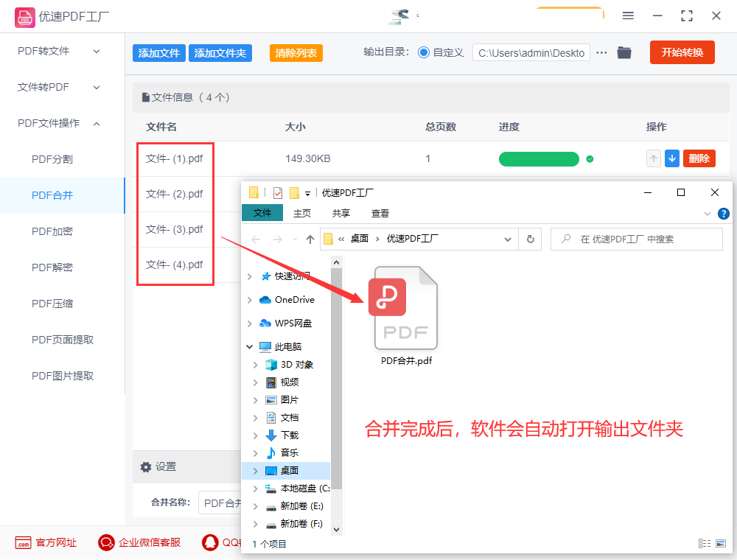This screenshot has width=737, height=560.
Task: Click the 添加文件 button
Action: coord(159,53)
